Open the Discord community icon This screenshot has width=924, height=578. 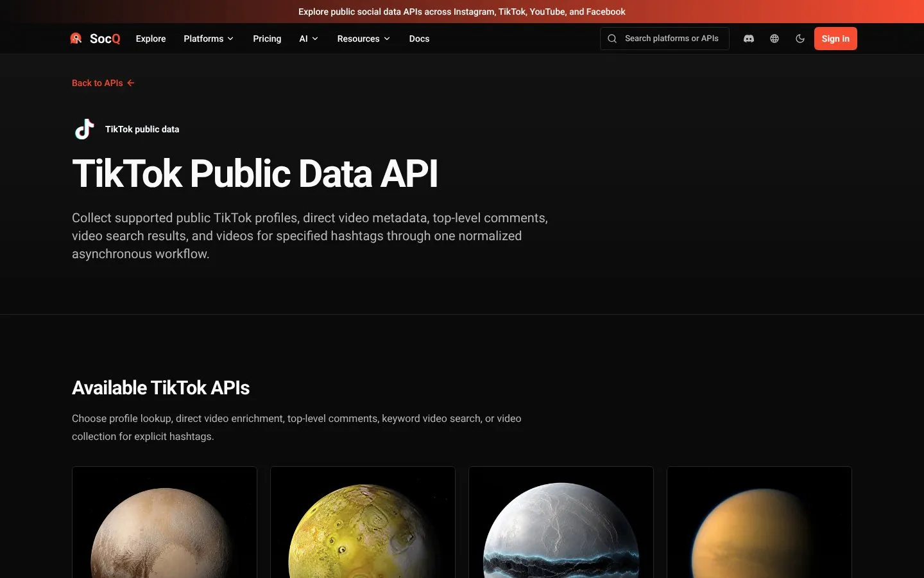748,39
